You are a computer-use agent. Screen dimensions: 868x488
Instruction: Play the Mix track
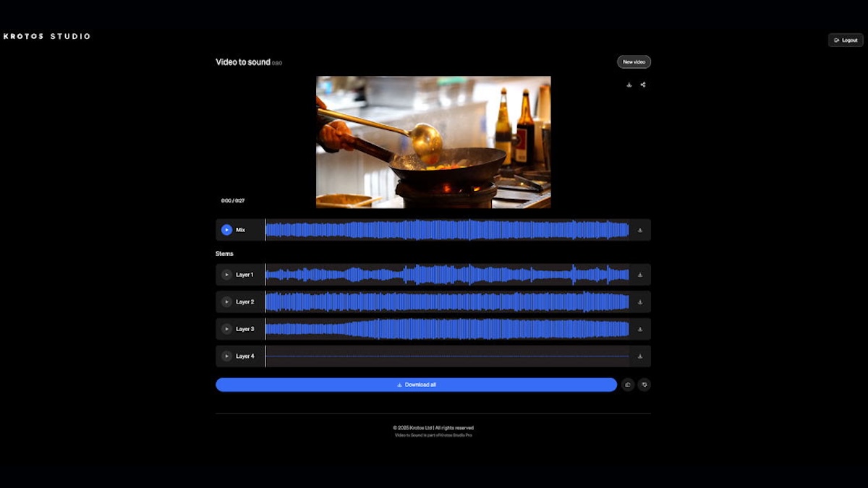coord(225,229)
